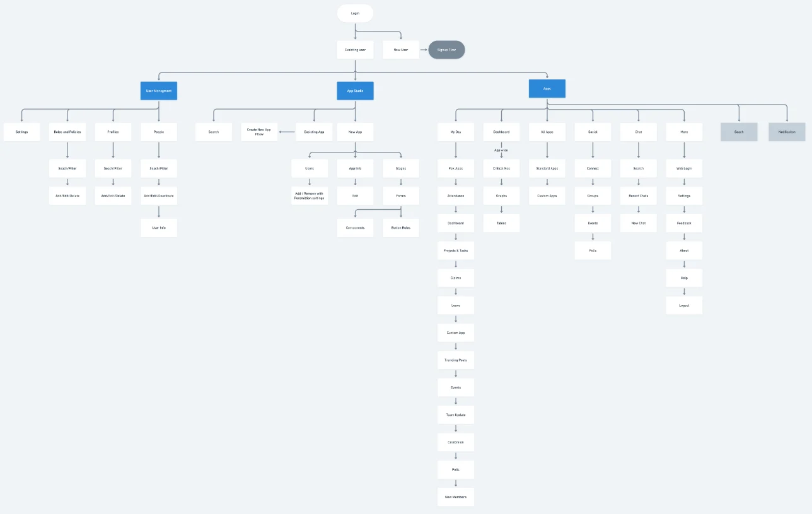Click the More box
812x514 pixels.
point(684,132)
